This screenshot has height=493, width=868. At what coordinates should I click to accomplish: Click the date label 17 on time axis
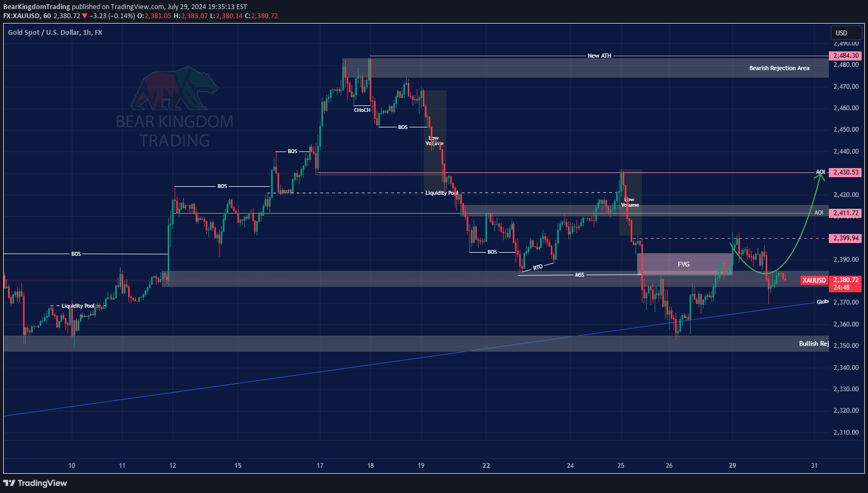coord(320,466)
